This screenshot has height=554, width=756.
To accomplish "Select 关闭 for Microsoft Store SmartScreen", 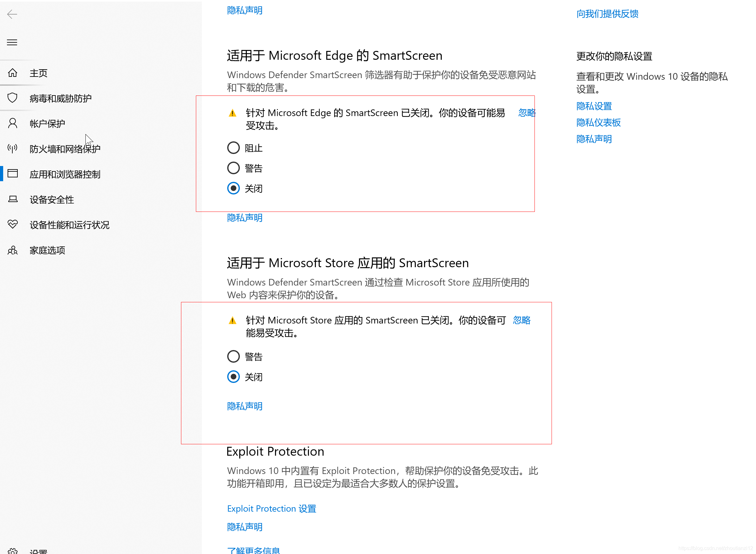I will (233, 377).
